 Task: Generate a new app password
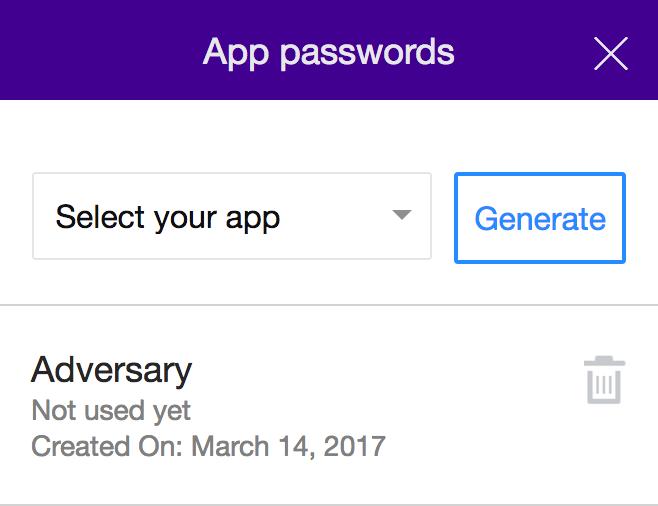tap(540, 218)
